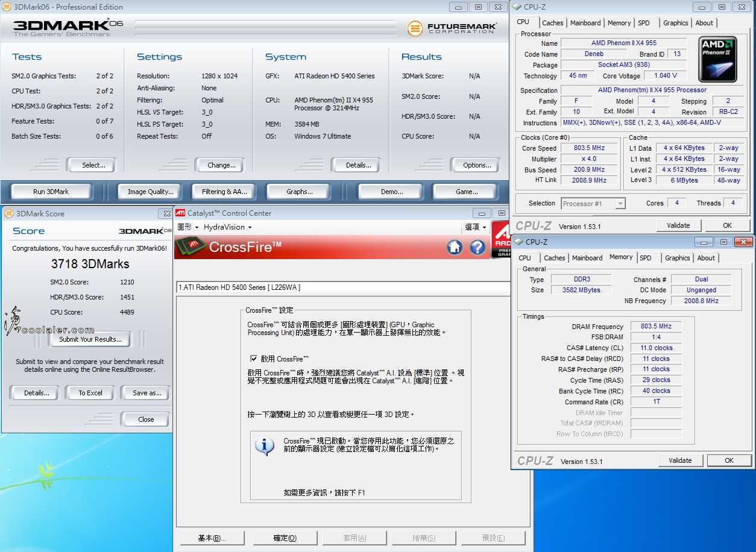Image resolution: width=756 pixels, height=552 pixels.
Task: Select SPD tab in lower CPU-Z
Action: 646,258
